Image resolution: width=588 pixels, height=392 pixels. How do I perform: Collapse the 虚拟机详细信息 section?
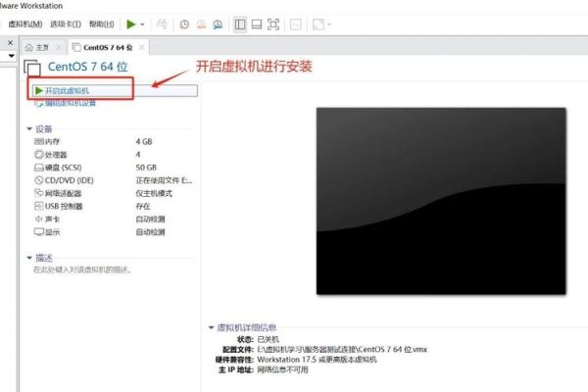[211, 328]
